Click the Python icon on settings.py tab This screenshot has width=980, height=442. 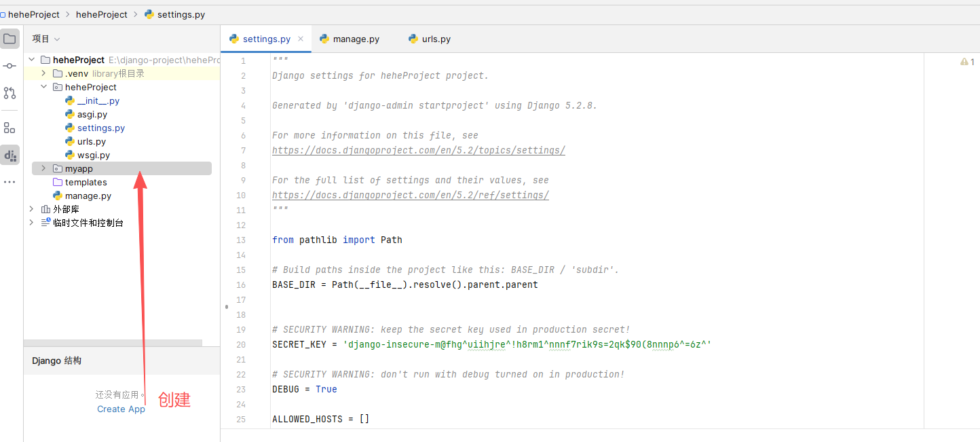pyautogui.click(x=234, y=39)
